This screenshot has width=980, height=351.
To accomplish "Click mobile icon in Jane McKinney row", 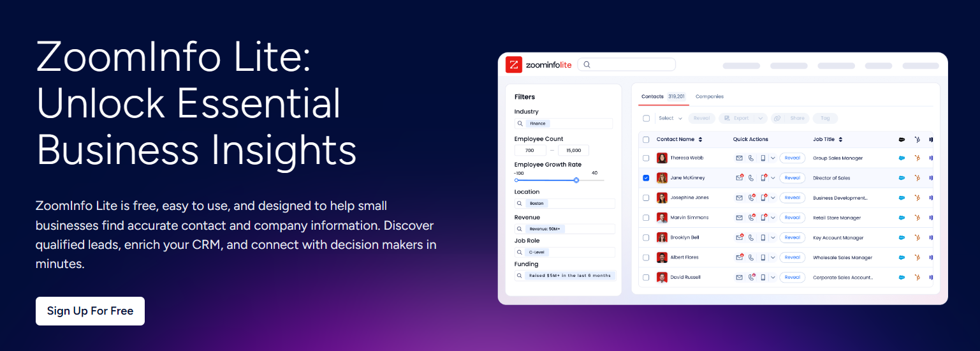I will [x=763, y=178].
